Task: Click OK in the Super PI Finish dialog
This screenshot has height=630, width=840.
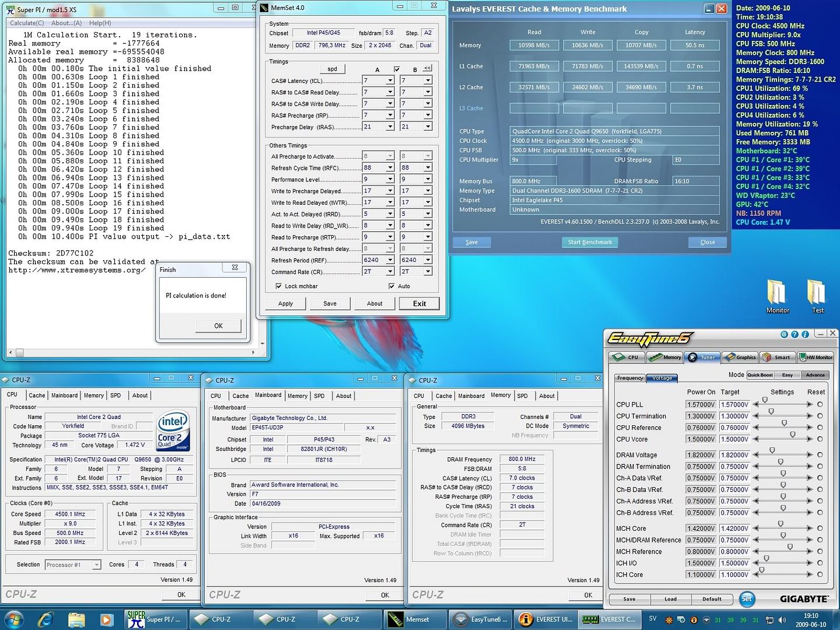Action: point(218,326)
